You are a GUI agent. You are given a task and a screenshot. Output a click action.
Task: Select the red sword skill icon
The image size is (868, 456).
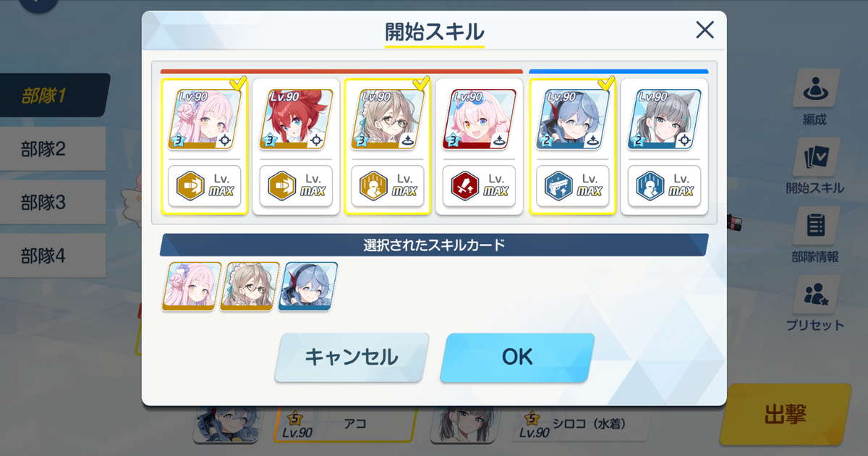click(x=463, y=186)
